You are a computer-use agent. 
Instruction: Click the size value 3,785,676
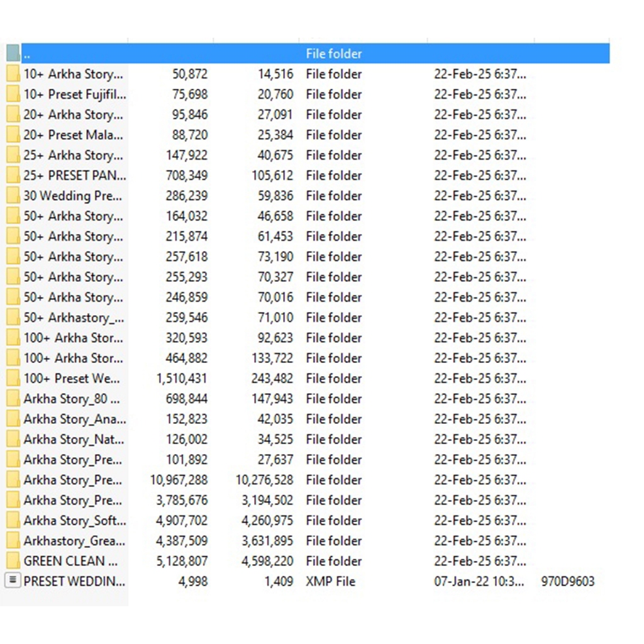tap(182, 500)
